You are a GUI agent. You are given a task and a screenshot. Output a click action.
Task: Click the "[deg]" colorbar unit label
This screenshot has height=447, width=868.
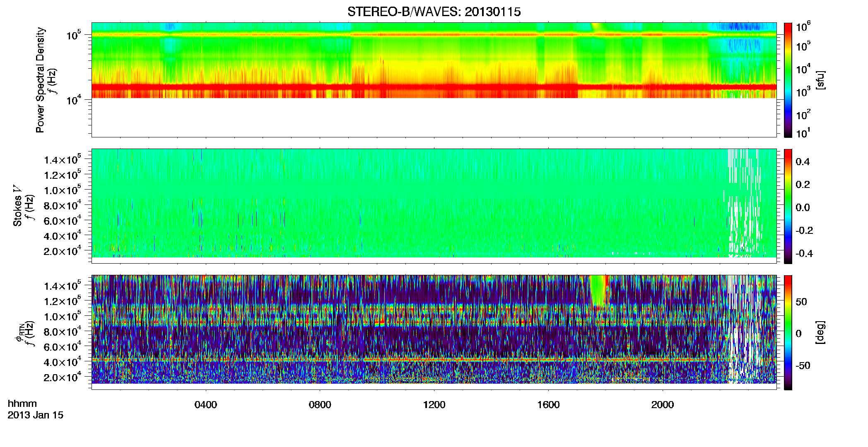[x=820, y=332]
